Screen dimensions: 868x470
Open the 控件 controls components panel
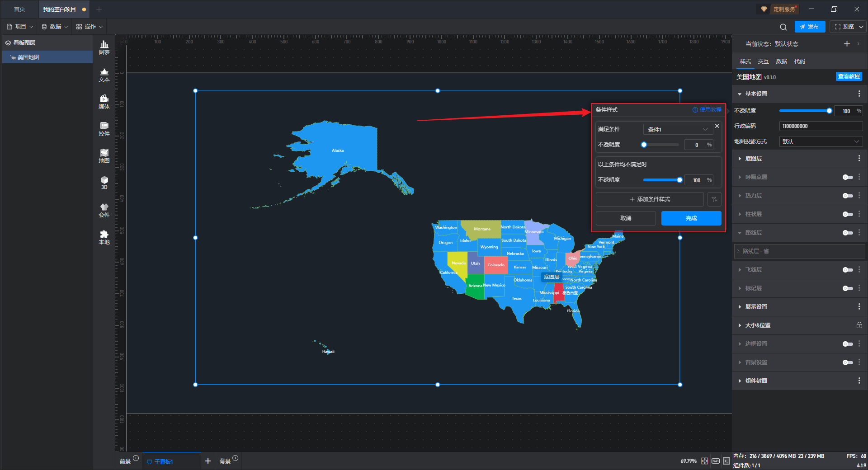(x=104, y=129)
